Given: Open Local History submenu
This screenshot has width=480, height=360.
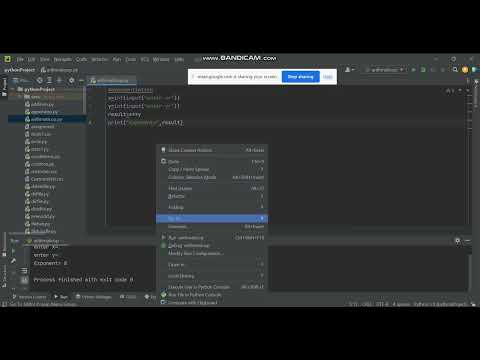Looking at the screenshot, I should coord(212,276).
